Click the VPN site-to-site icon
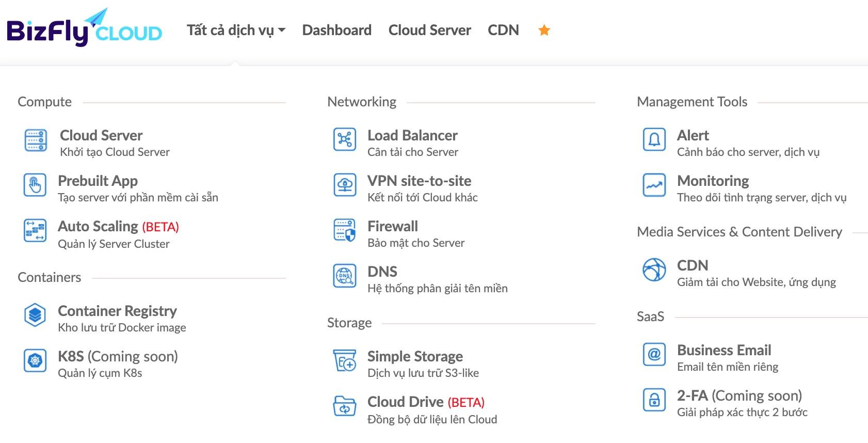 (x=345, y=185)
